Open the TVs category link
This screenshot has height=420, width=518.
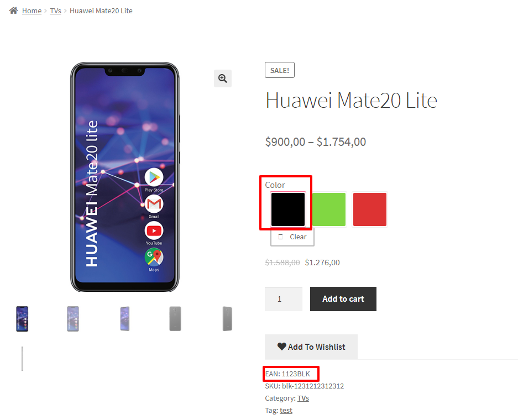[x=304, y=398]
